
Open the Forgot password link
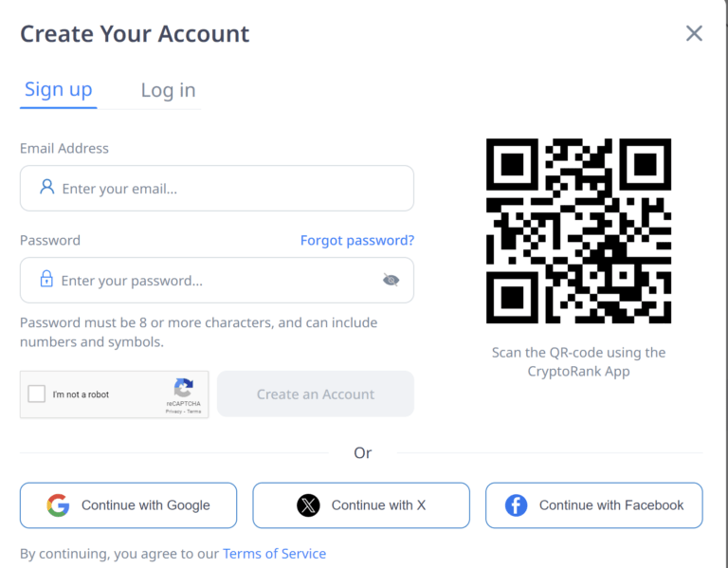click(x=357, y=240)
